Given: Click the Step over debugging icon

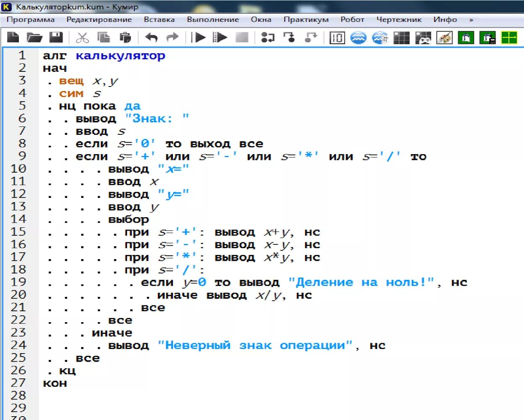Looking at the screenshot, I should (267, 38).
